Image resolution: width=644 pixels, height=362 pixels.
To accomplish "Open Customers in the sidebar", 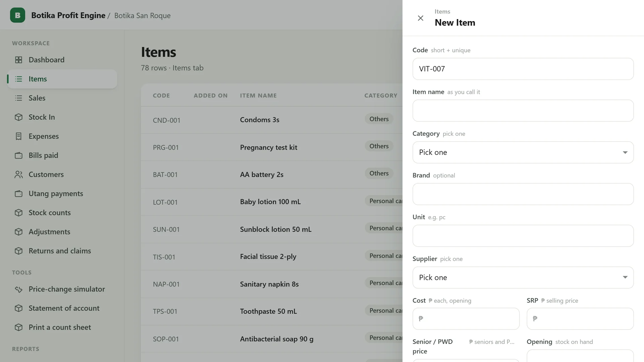I will pos(62,174).
